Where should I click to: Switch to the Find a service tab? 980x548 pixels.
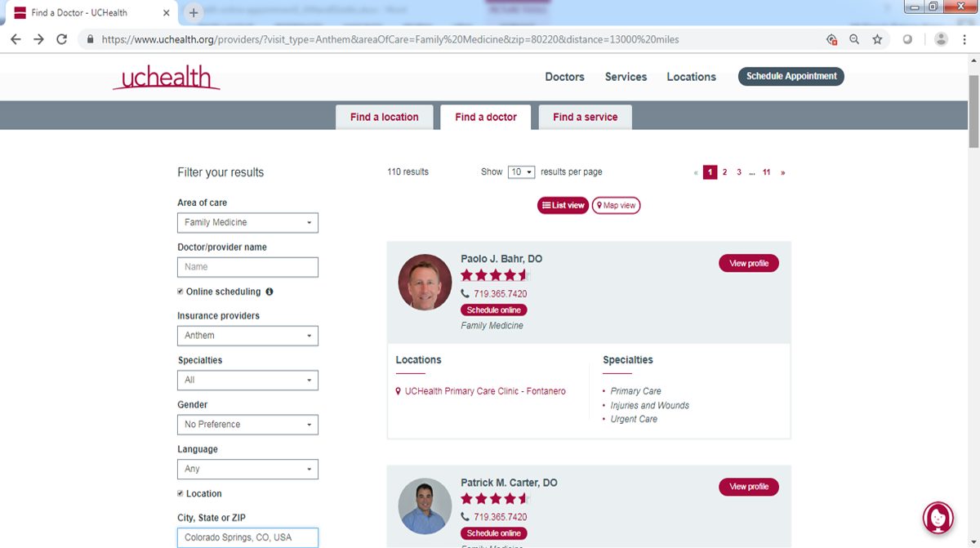(x=585, y=117)
